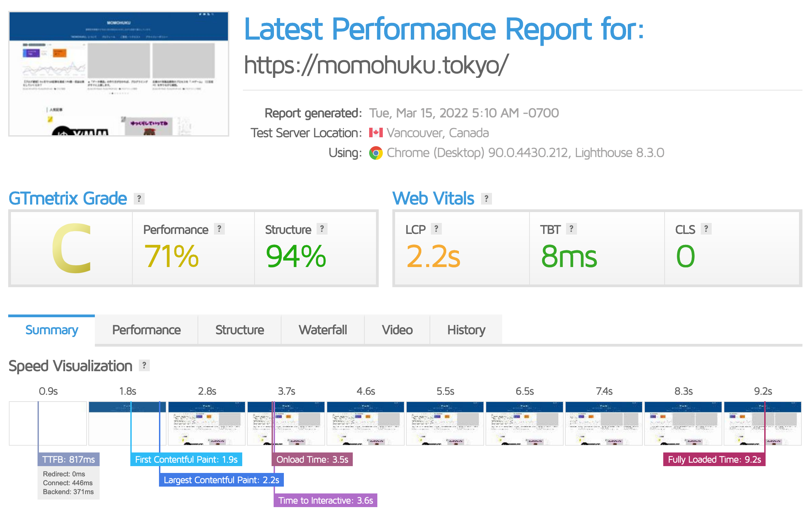
Task: Click the https://momohuku.tokyo/ URL link
Action: point(376,65)
